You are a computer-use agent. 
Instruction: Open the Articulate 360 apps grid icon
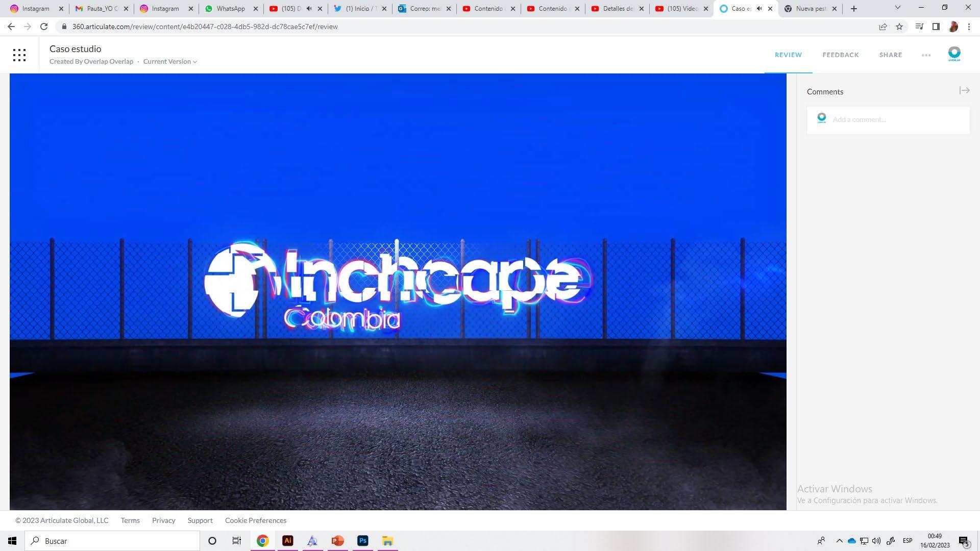[x=19, y=55]
